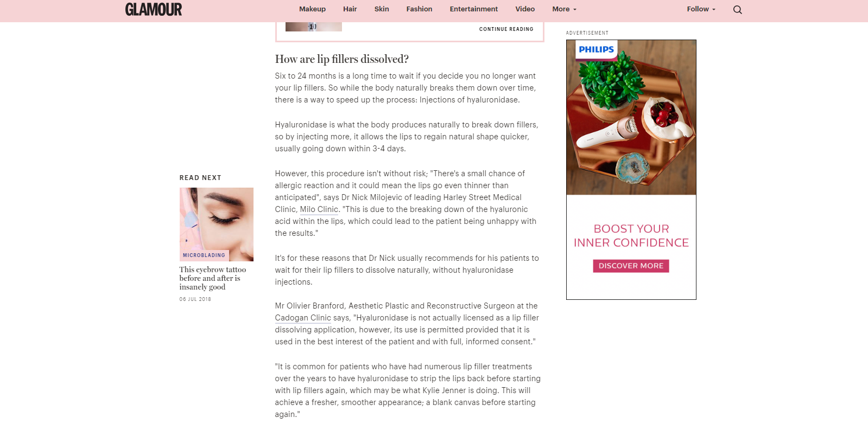Select the Hair navigation item
Screen dimensions: 868x430
350,9
